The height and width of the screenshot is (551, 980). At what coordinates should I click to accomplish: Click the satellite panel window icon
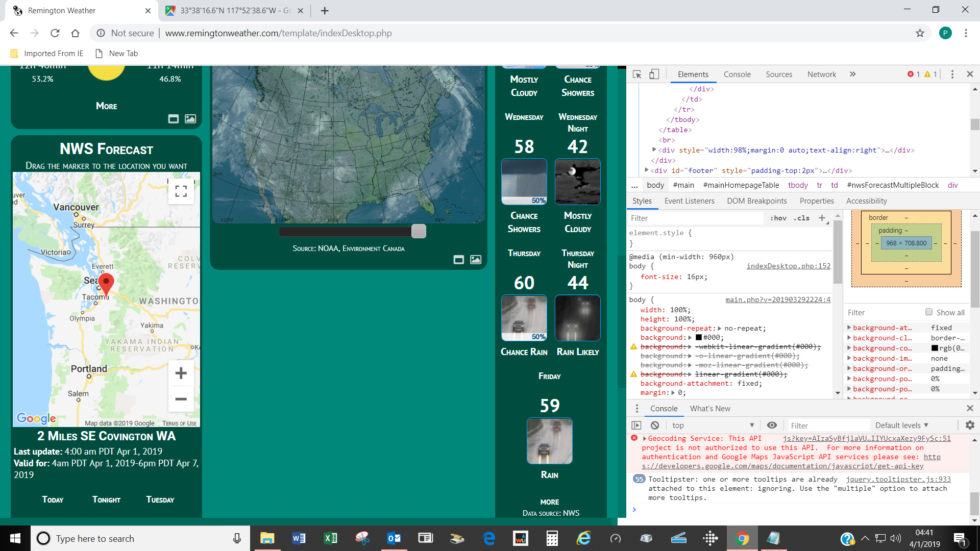[x=459, y=260]
